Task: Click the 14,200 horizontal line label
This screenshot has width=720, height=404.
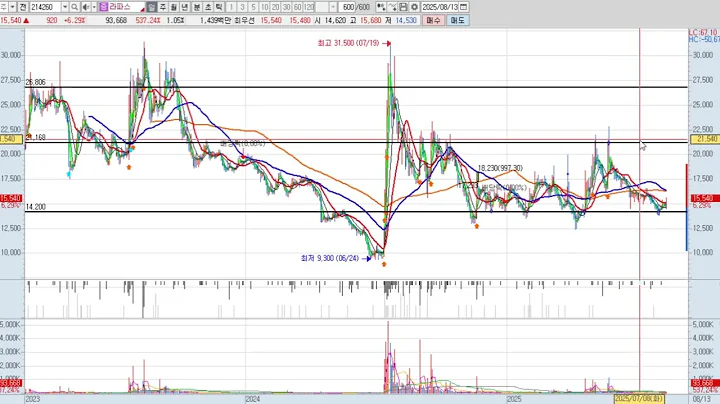Action: [35, 207]
